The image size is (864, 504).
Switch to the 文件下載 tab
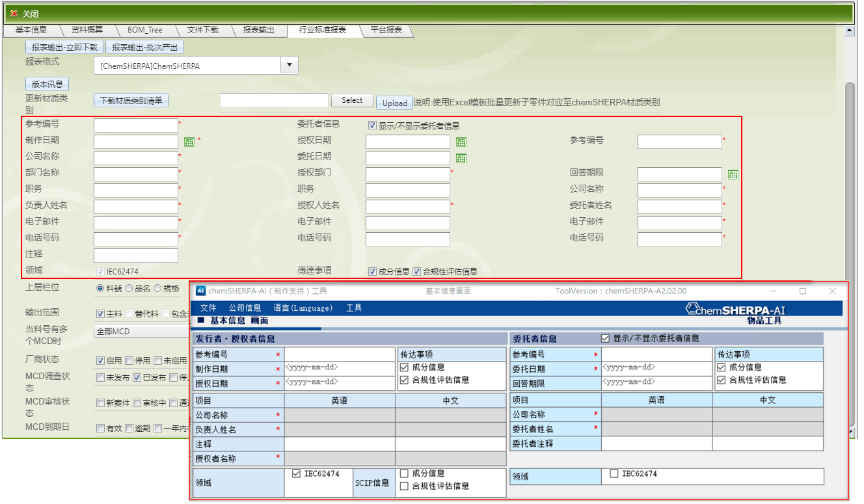tap(202, 31)
